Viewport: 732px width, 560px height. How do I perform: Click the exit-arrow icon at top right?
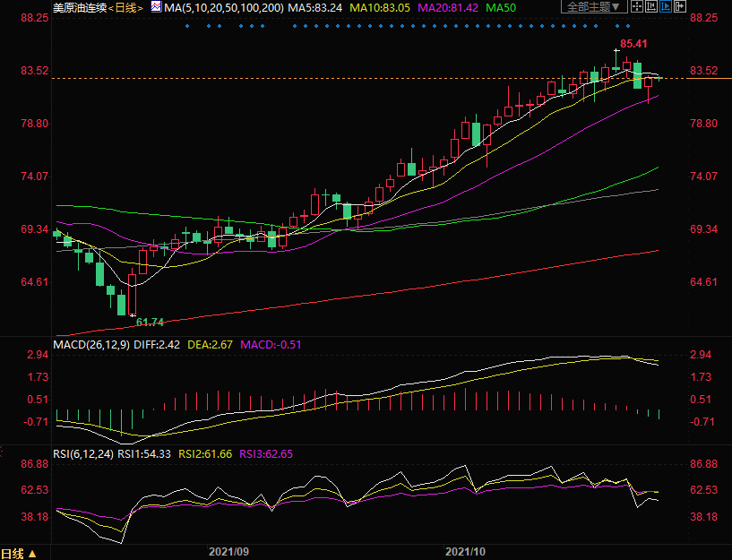tap(680, 6)
